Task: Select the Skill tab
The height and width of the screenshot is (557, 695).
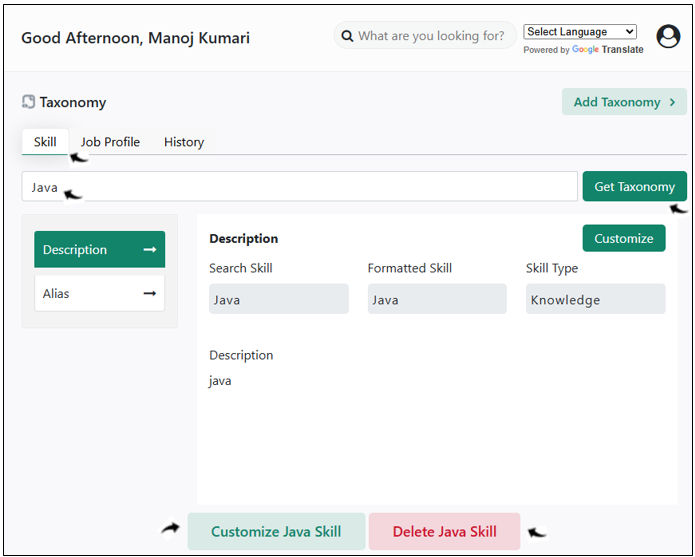Action: [45, 142]
